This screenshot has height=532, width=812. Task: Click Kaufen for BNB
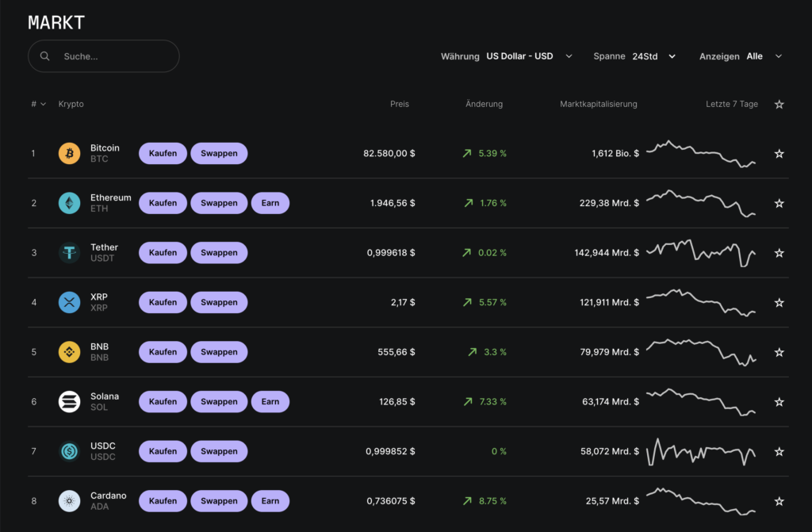click(163, 352)
